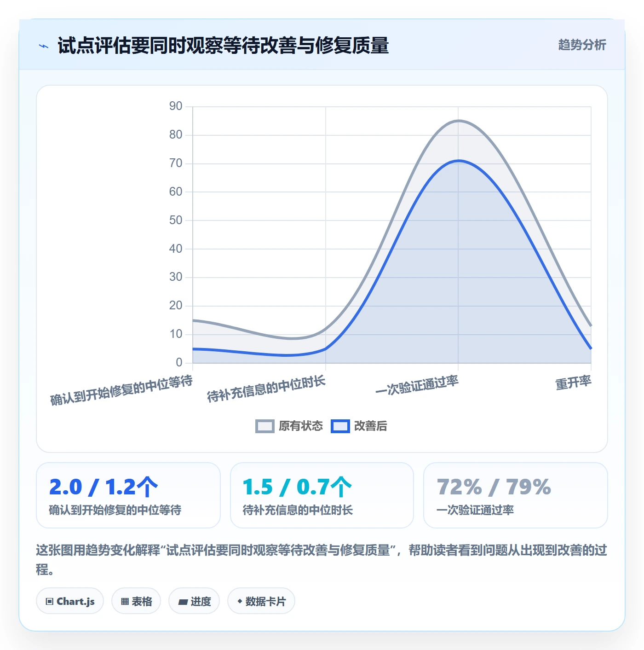Click x-axis label 重开率

tap(573, 383)
